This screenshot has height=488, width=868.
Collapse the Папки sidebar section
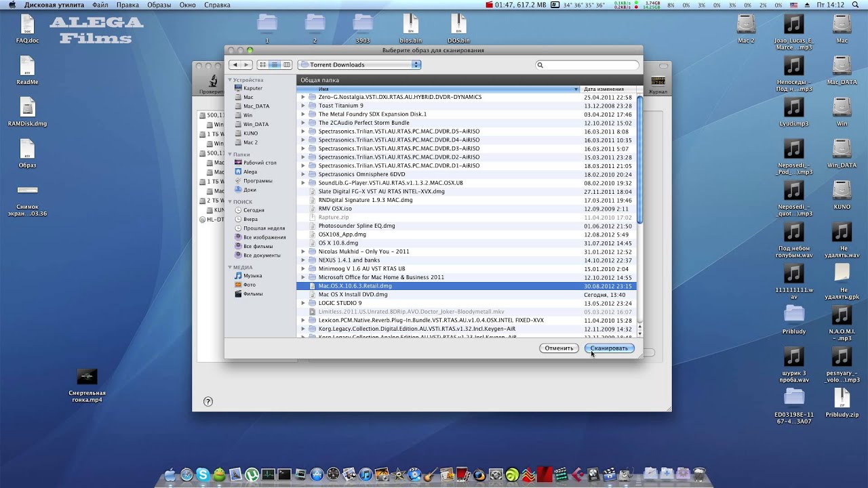click(230, 155)
